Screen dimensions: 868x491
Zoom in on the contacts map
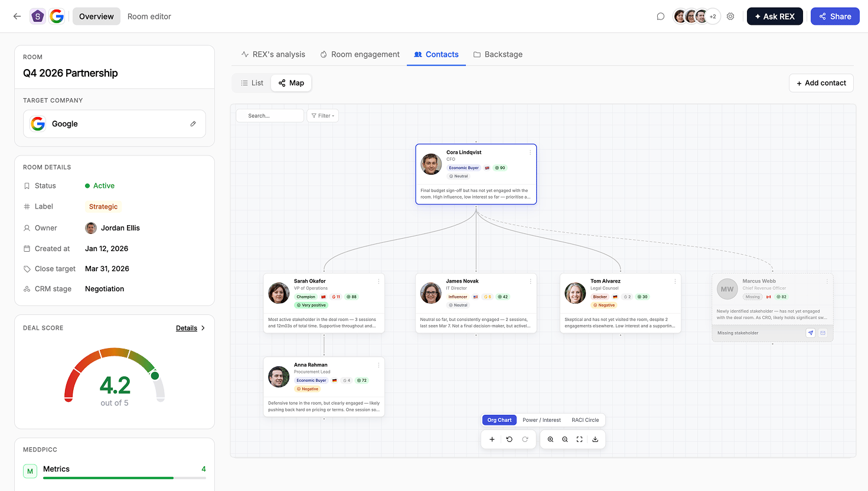(x=550, y=440)
